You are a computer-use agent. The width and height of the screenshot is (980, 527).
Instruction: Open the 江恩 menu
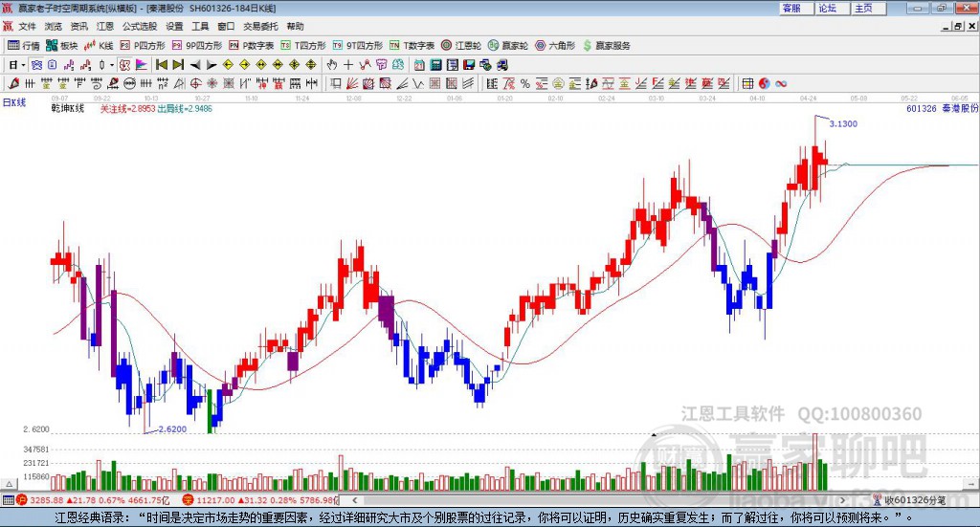105,26
